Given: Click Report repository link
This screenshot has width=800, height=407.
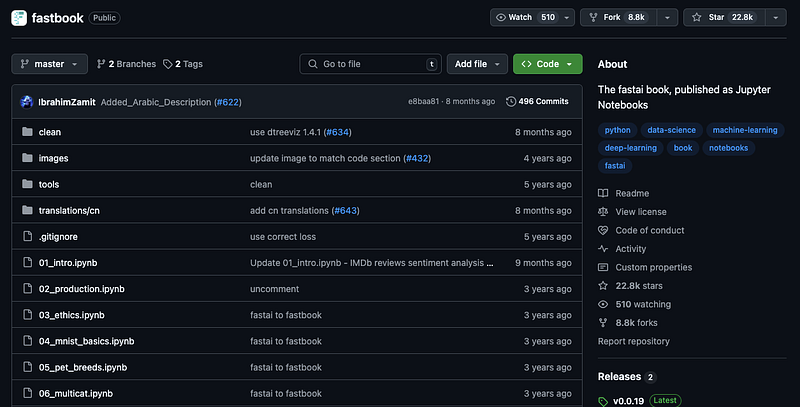Looking at the screenshot, I should (x=634, y=341).
